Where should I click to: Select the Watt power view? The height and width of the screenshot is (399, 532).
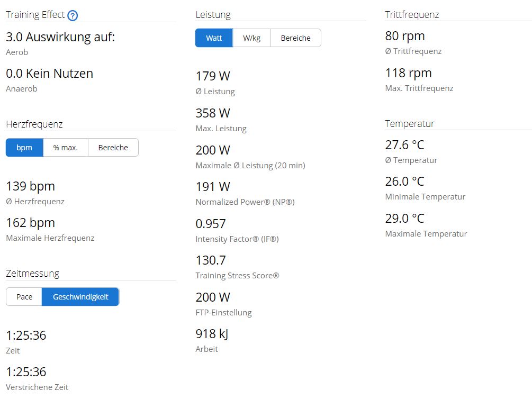[x=214, y=38]
